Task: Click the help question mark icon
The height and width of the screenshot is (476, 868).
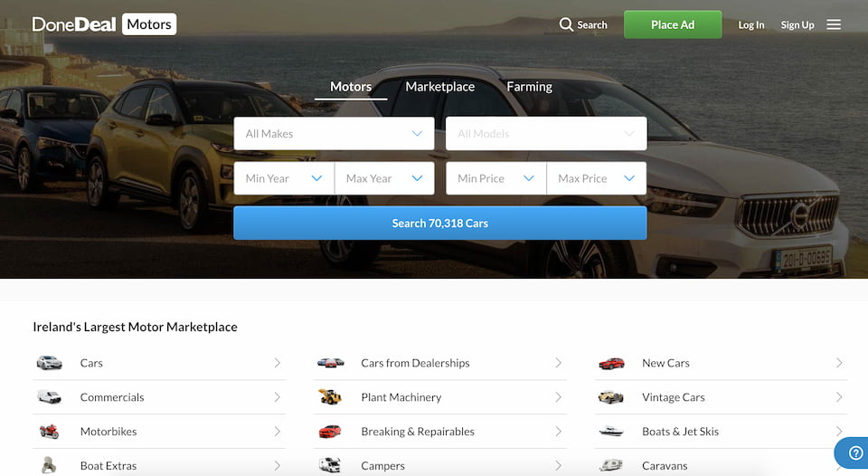Action: pos(854,453)
